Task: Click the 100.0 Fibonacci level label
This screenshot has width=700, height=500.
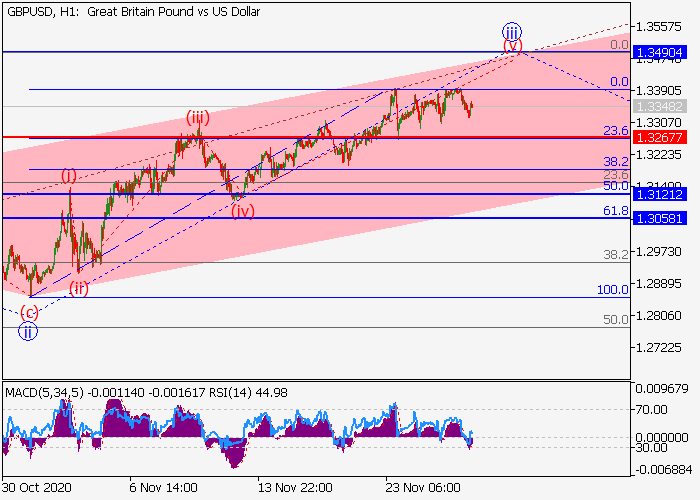Action: pyautogui.click(x=613, y=290)
